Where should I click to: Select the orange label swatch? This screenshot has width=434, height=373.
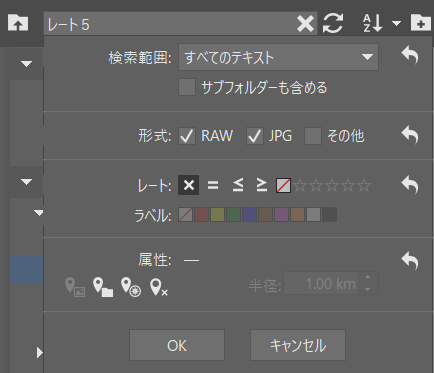tap(297, 215)
